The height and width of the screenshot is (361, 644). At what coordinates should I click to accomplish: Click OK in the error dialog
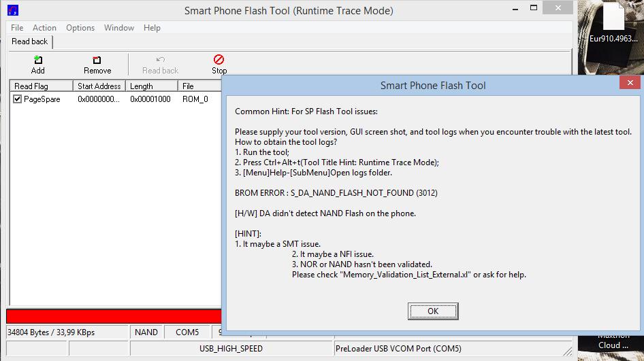coord(433,311)
